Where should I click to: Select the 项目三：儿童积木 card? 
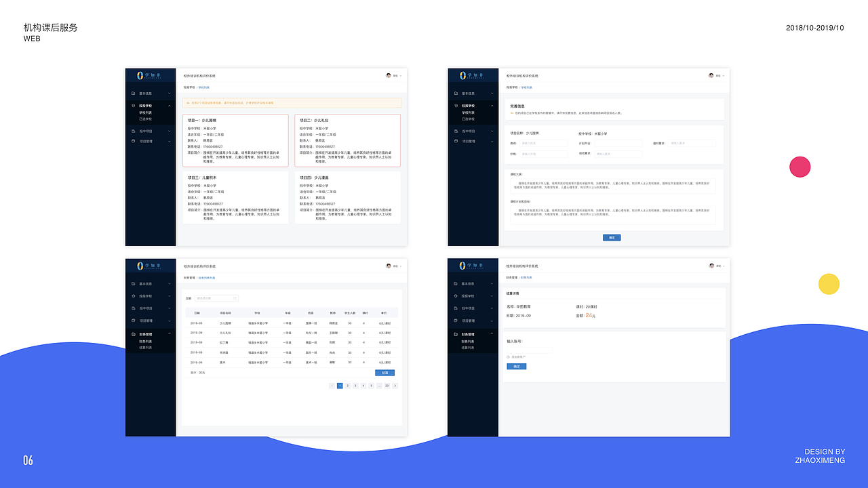235,197
